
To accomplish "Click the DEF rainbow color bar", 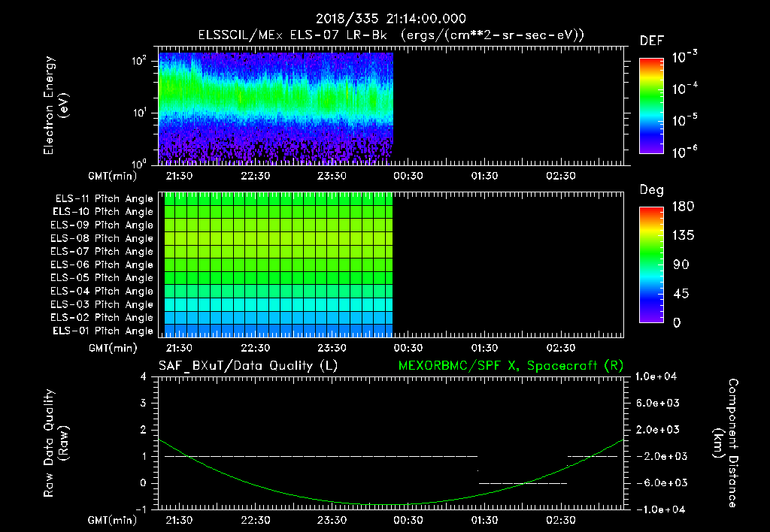I will tap(650, 106).
